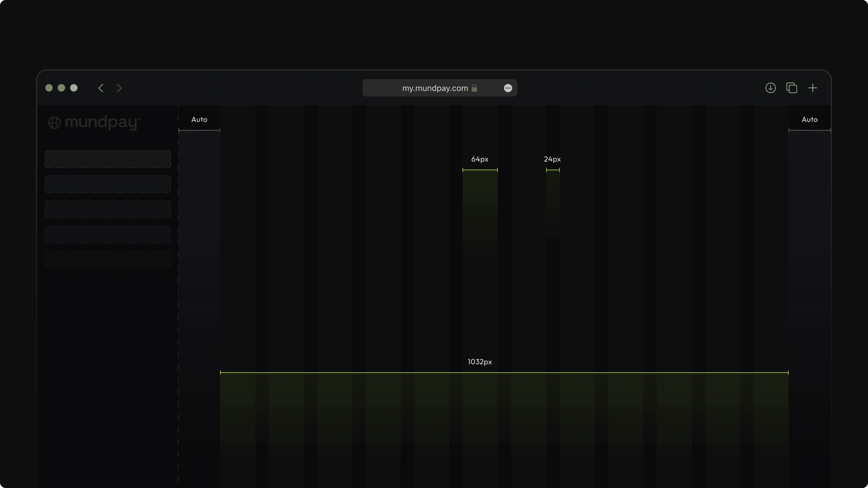Click the lock icon beside my.mundpay.com

(475, 88)
